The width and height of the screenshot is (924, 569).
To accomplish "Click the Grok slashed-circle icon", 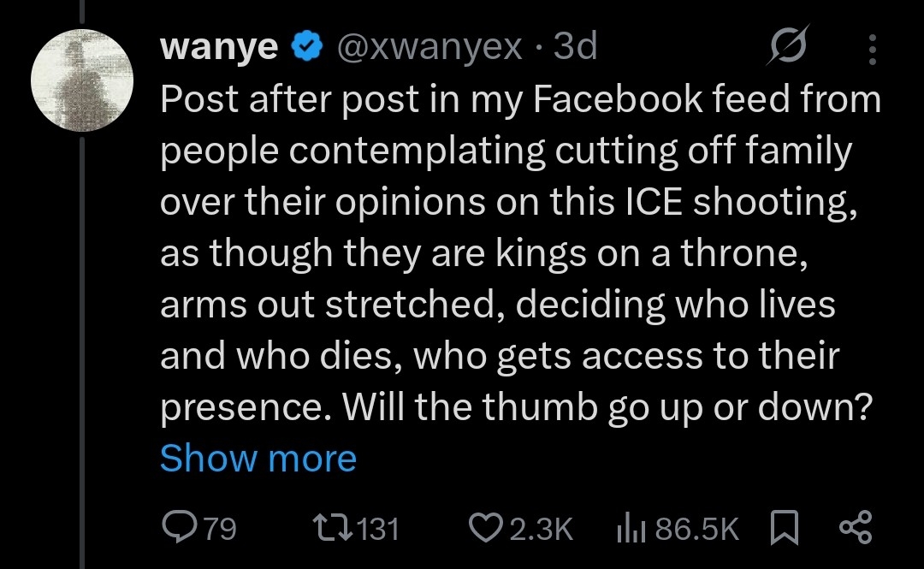I will tap(786, 49).
